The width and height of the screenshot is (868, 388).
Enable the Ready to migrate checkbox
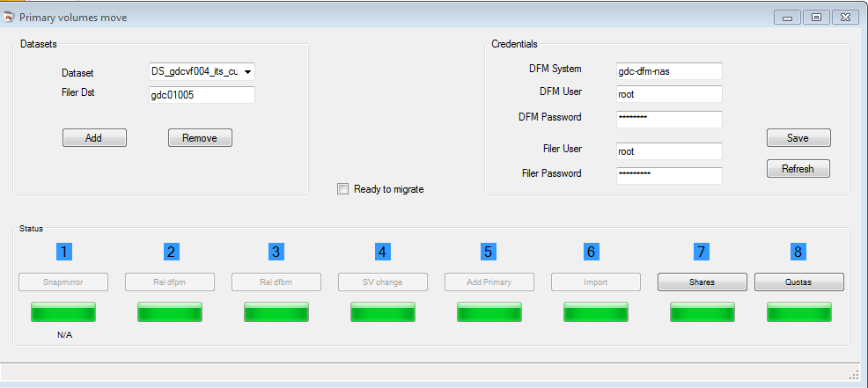pyautogui.click(x=343, y=189)
